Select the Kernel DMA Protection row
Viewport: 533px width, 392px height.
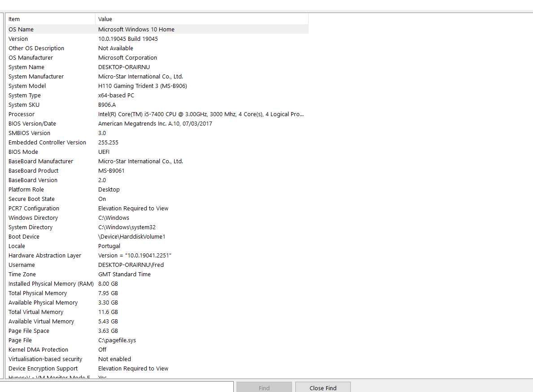tap(157, 349)
